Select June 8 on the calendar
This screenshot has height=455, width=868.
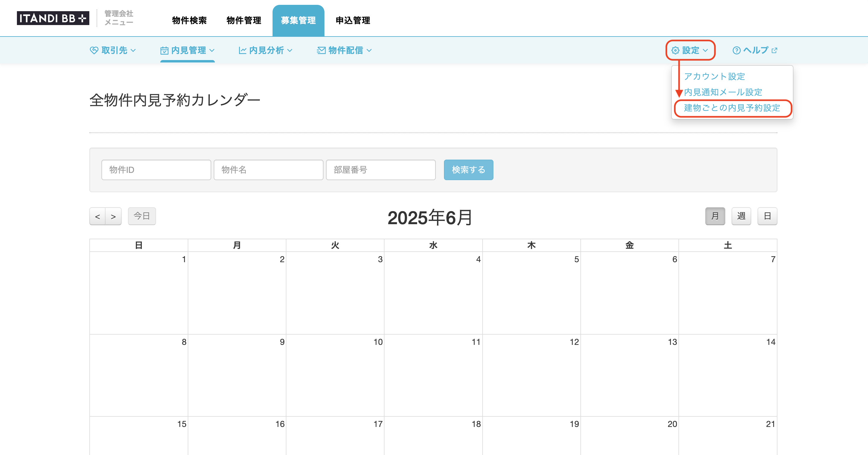[139, 375]
